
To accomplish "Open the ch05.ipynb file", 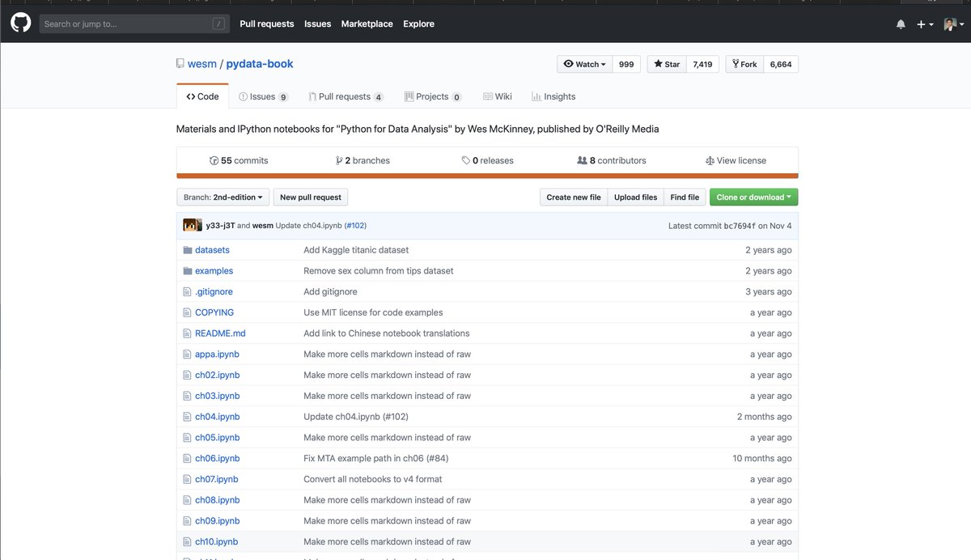I will [x=217, y=438].
